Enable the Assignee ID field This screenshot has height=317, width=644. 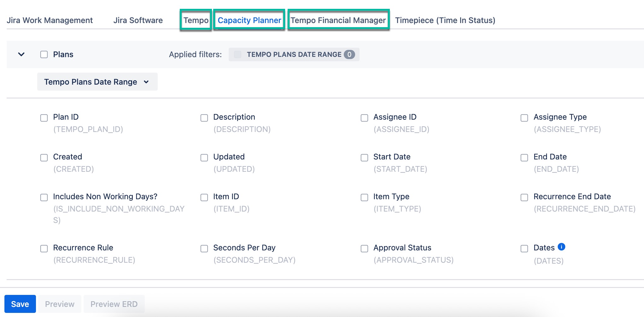coord(364,118)
